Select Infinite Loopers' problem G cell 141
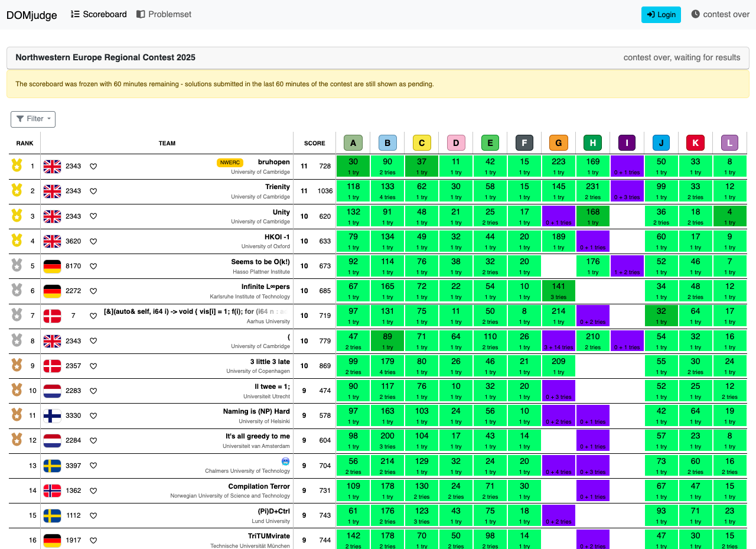756x549 pixels. (x=559, y=291)
